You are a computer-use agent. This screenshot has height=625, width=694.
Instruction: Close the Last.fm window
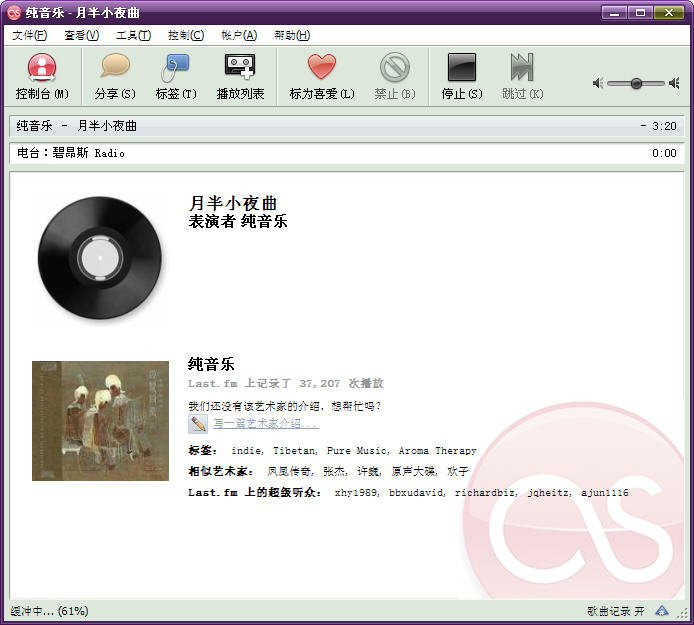click(x=669, y=12)
